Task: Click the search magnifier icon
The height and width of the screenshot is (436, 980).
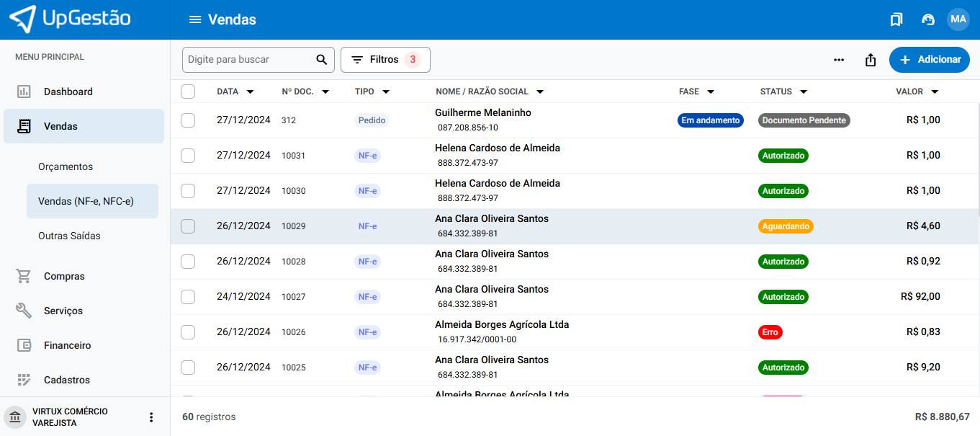Action: pyautogui.click(x=322, y=60)
